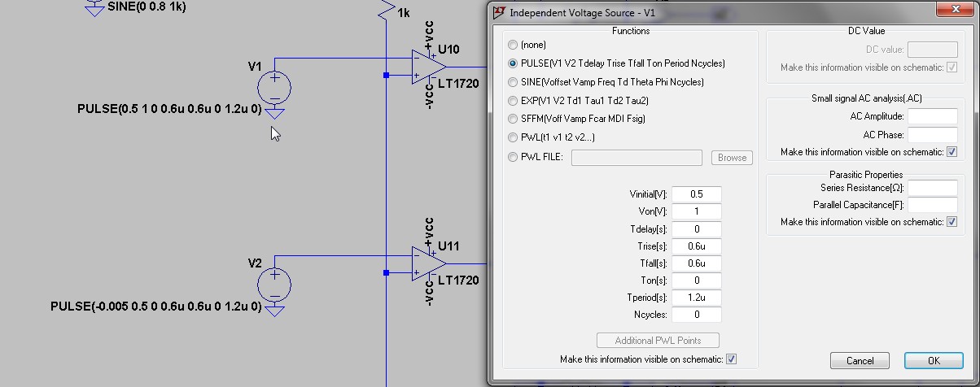Screen dimensions: 980x387
Task: Click the wire junction node near U11
Action: point(386,272)
